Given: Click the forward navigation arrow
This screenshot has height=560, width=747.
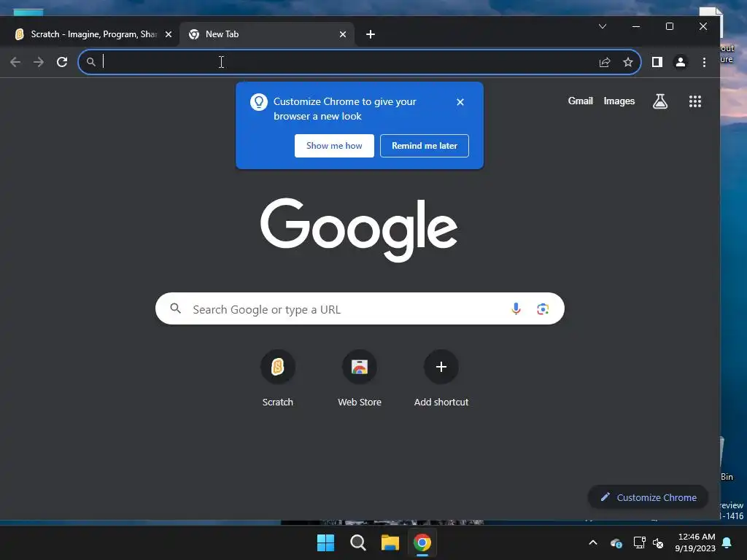Looking at the screenshot, I should point(39,62).
